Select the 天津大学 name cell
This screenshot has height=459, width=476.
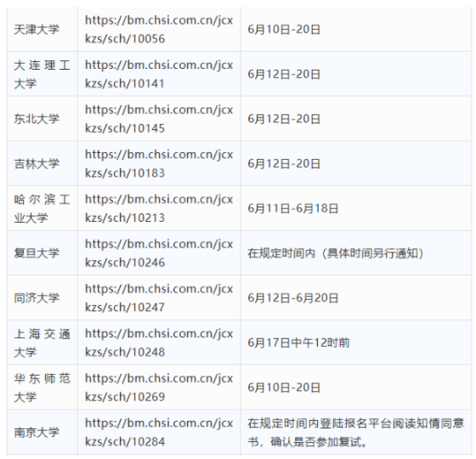pos(42,30)
